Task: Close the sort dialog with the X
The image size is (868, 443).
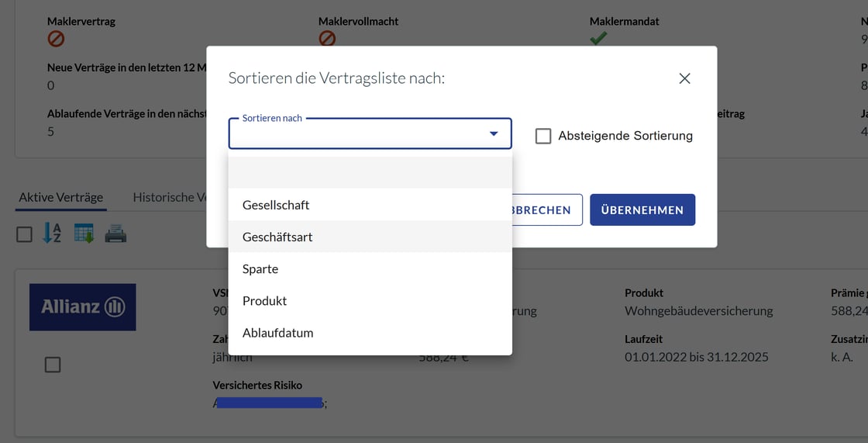Action: (x=684, y=78)
